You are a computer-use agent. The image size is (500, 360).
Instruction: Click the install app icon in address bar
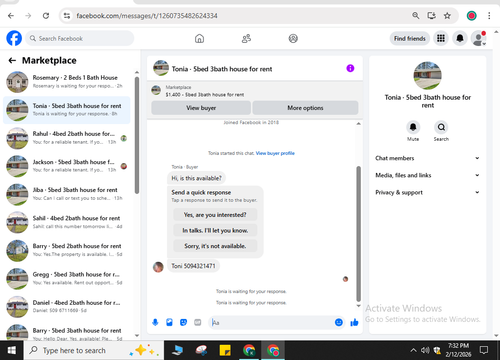[x=432, y=16]
